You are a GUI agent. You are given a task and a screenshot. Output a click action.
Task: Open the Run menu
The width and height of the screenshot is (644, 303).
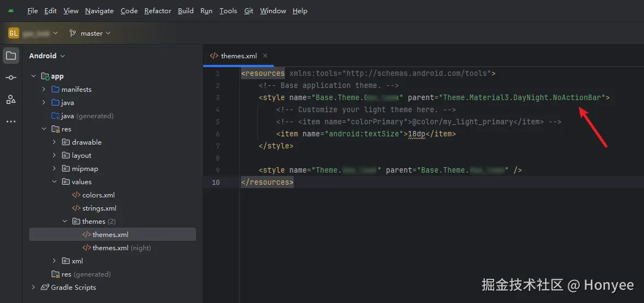pos(206,10)
